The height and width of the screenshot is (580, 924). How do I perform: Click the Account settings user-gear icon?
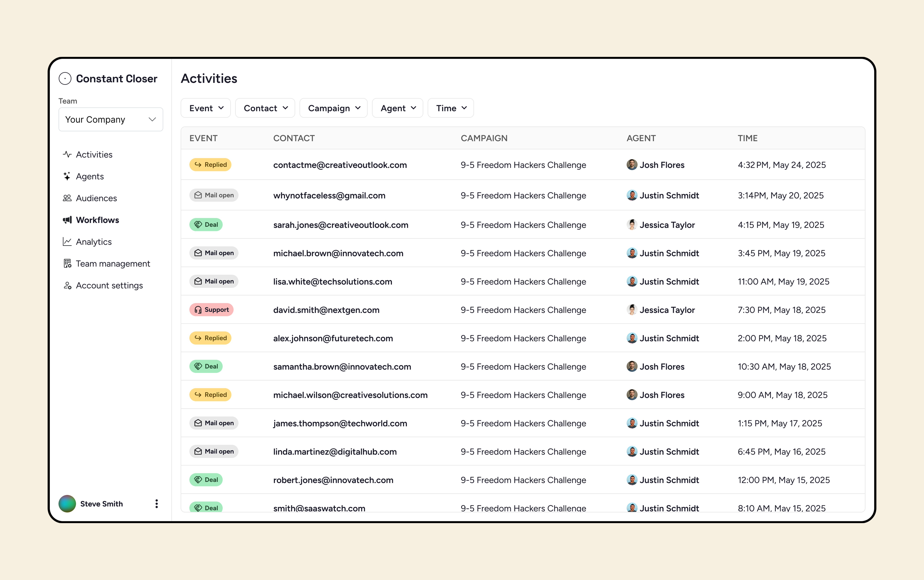click(67, 286)
